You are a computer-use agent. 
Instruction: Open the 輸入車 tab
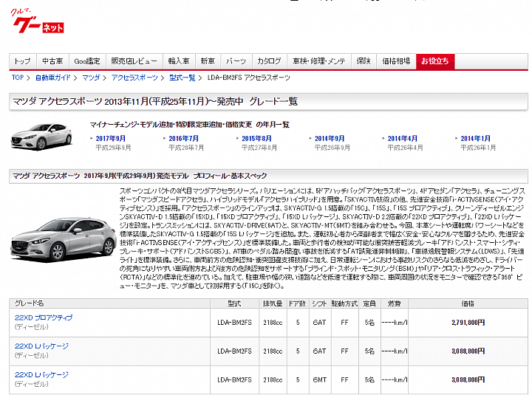pos(179,61)
